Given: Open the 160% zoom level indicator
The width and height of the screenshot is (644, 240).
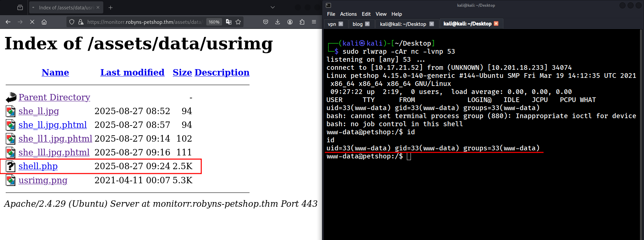Looking at the screenshot, I should click(214, 22).
